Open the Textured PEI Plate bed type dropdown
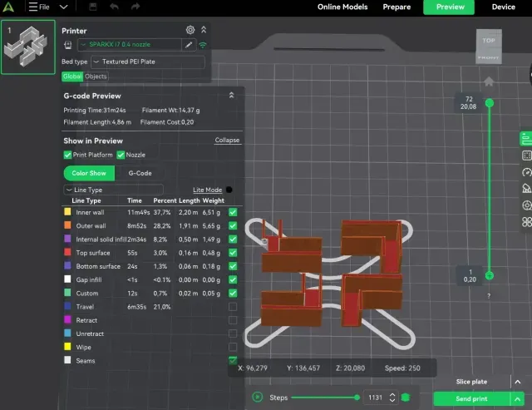The image size is (532, 410). point(148,62)
